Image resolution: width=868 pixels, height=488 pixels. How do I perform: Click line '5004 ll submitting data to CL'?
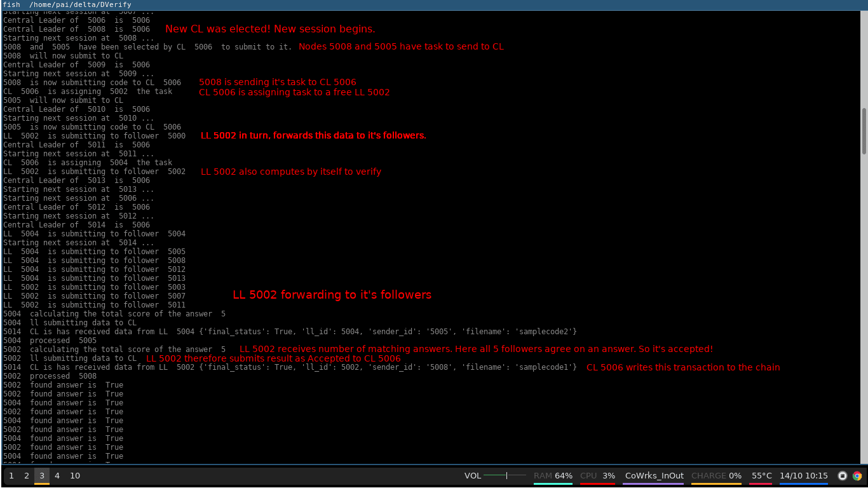tap(70, 323)
